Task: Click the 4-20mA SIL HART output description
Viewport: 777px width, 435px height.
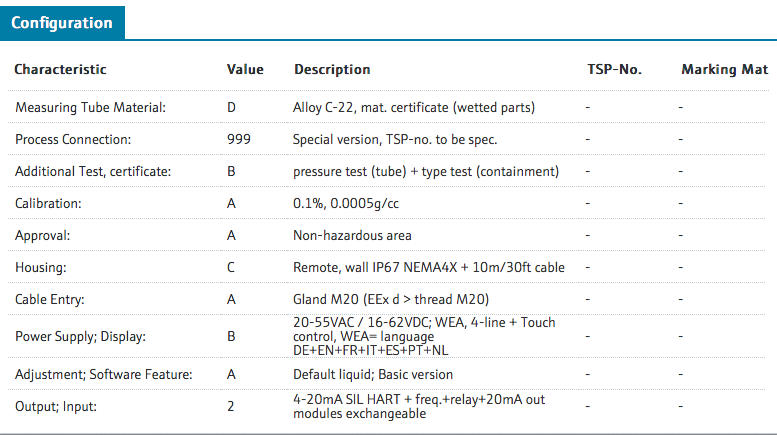Action: 419,406
